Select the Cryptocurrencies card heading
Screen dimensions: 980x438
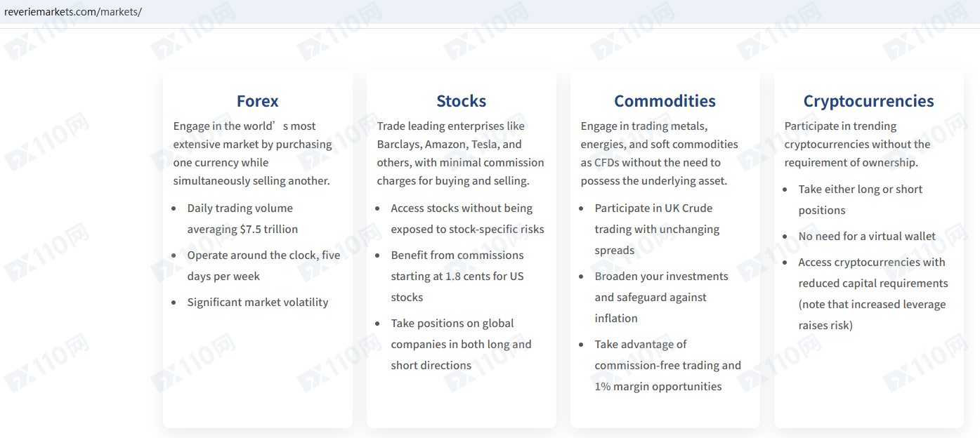[868, 101]
